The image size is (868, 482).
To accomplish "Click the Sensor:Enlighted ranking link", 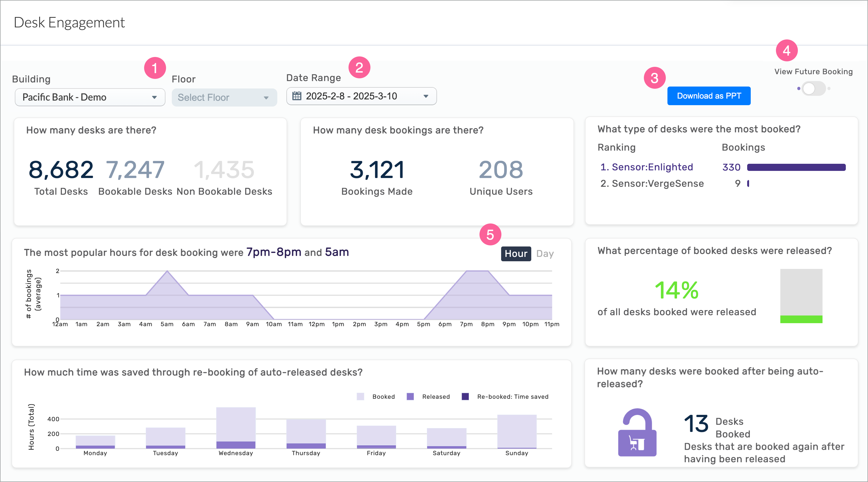I will [x=652, y=167].
